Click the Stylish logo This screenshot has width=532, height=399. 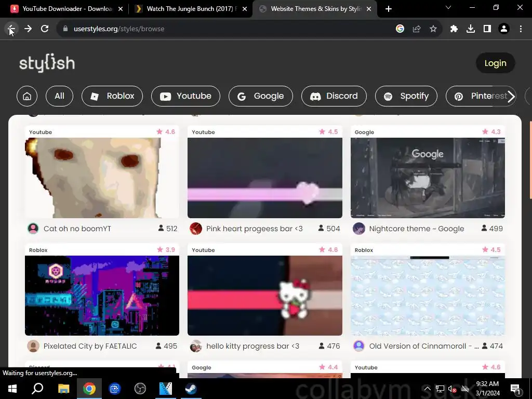pyautogui.click(x=47, y=63)
